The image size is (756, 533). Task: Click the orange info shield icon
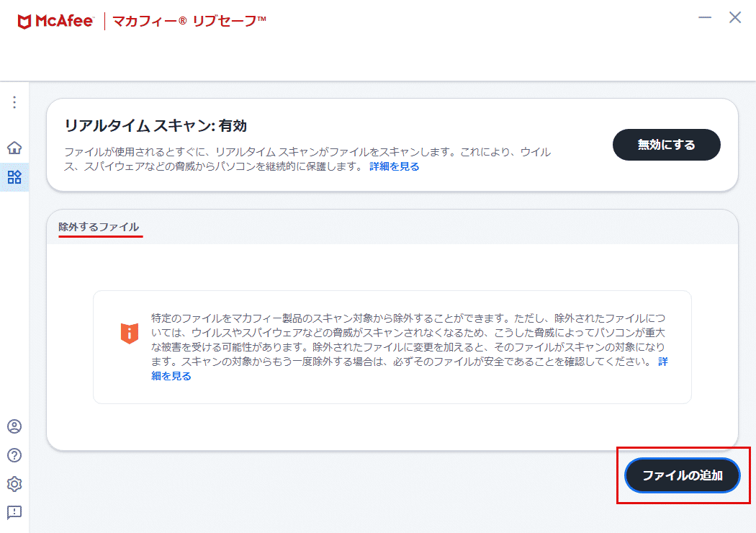click(129, 333)
